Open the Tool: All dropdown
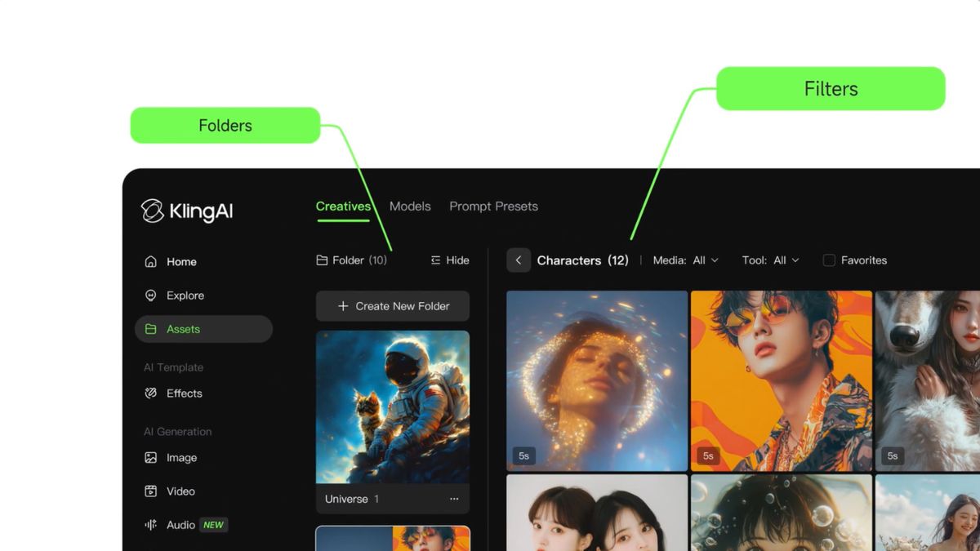 tap(770, 260)
